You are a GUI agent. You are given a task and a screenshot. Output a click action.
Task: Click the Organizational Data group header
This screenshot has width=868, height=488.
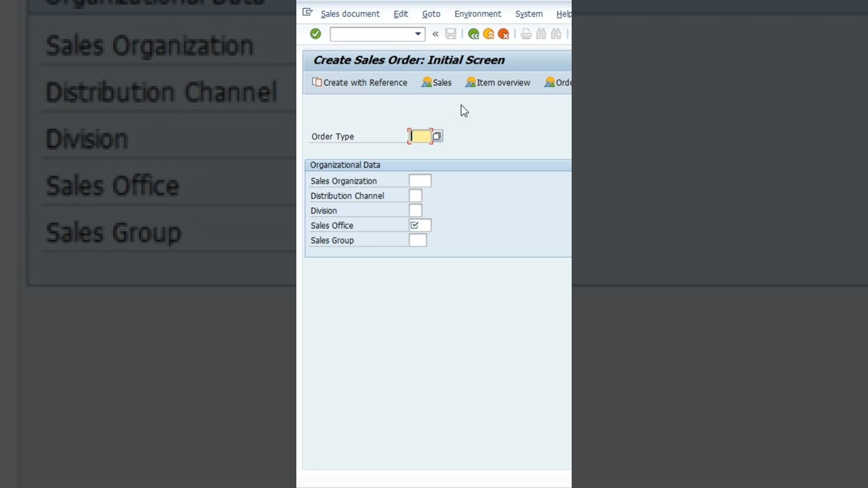[438, 165]
